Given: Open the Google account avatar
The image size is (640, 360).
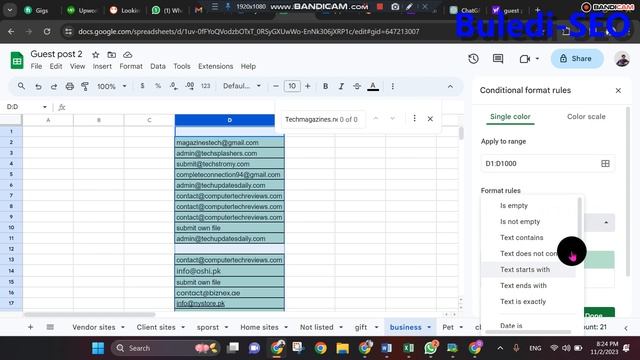Looking at the screenshot, I should [622, 59].
